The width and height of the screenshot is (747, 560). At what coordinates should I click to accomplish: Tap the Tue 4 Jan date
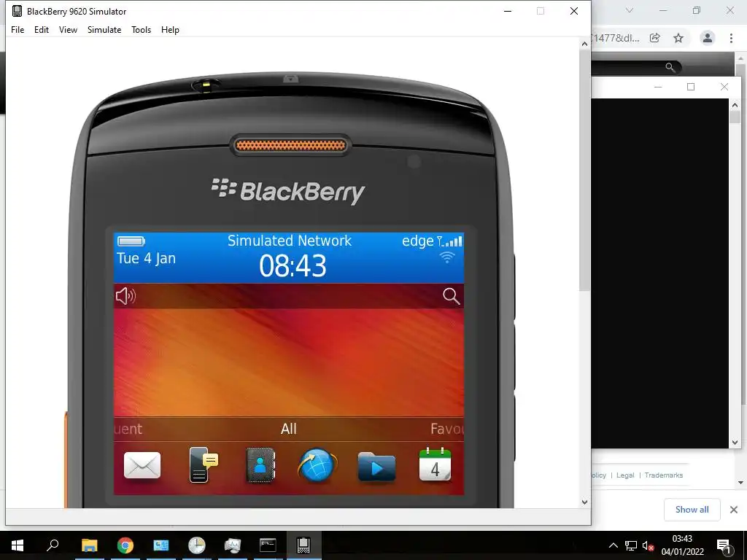coord(146,258)
